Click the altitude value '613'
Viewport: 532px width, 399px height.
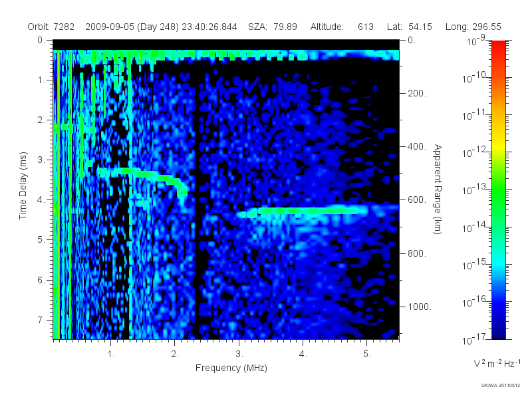[x=365, y=27]
